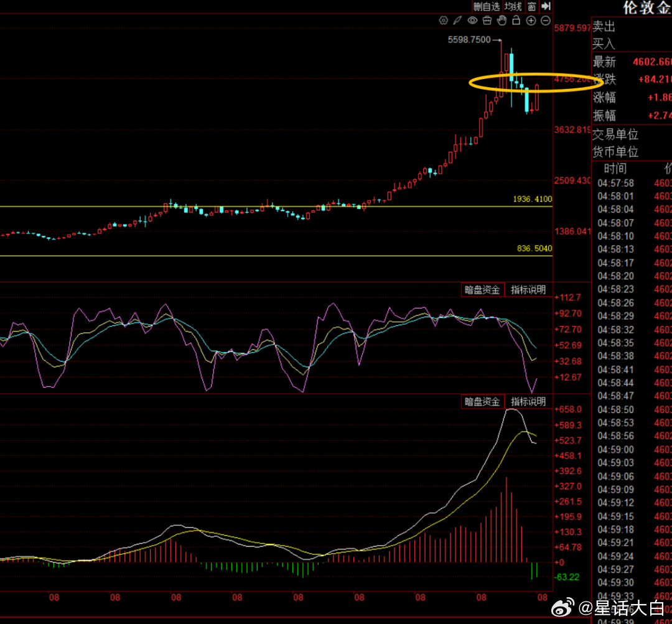Toggle the chart lock icon

point(516,21)
